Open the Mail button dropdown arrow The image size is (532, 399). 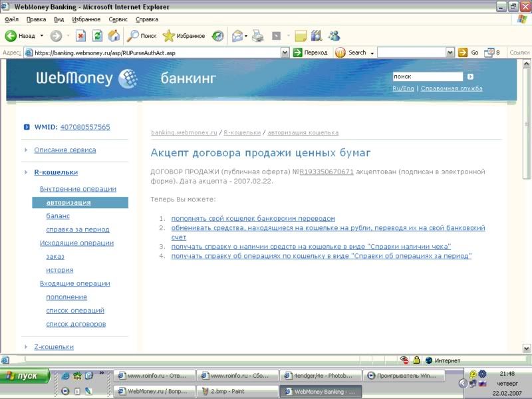pyautogui.click(x=246, y=36)
